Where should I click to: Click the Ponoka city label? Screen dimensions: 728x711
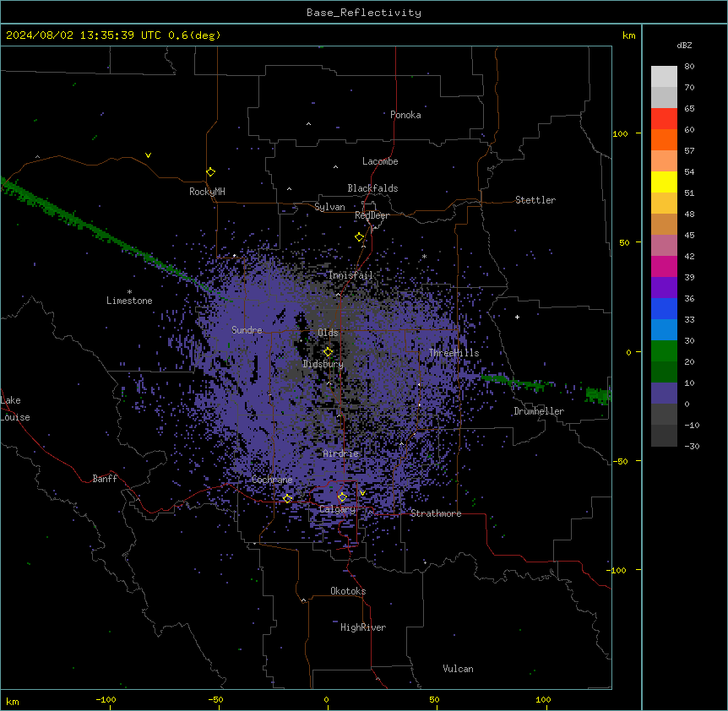[x=405, y=115]
